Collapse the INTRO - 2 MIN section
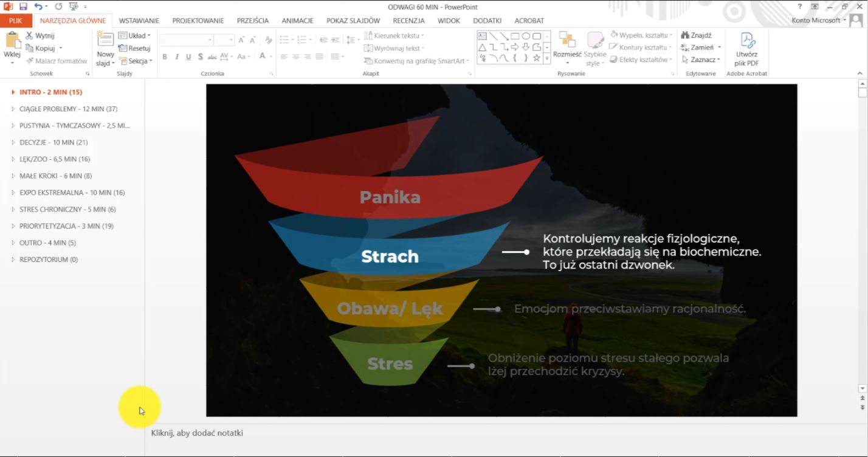Viewport: 868px width, 457px height. (13, 92)
